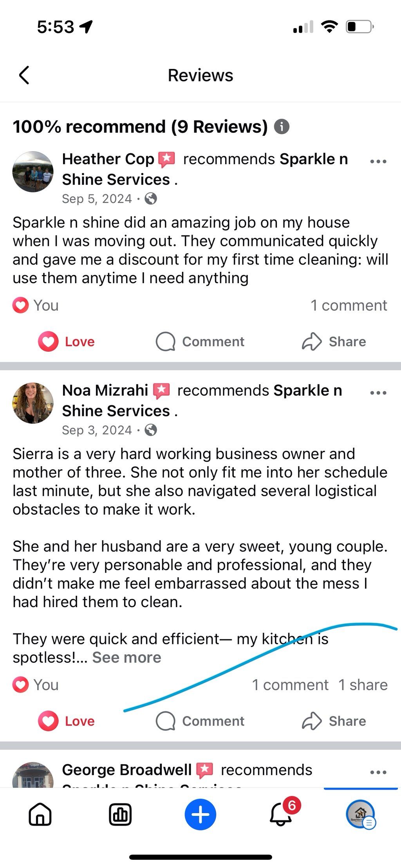This screenshot has height=868, width=401.
Task: View the 1 share on Noa's review
Action: 363,685
